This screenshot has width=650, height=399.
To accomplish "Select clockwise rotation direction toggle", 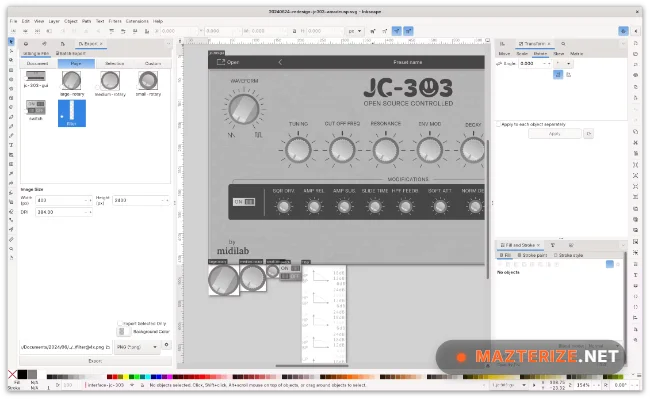I will pyautogui.click(x=569, y=75).
